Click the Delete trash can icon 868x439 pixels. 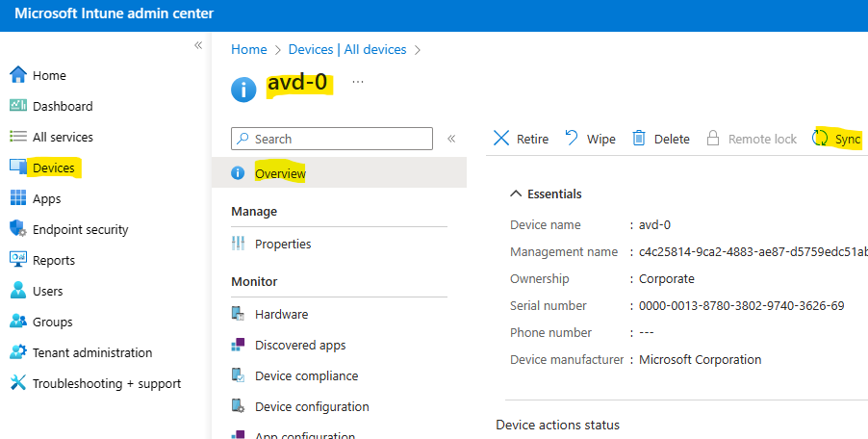(x=639, y=138)
